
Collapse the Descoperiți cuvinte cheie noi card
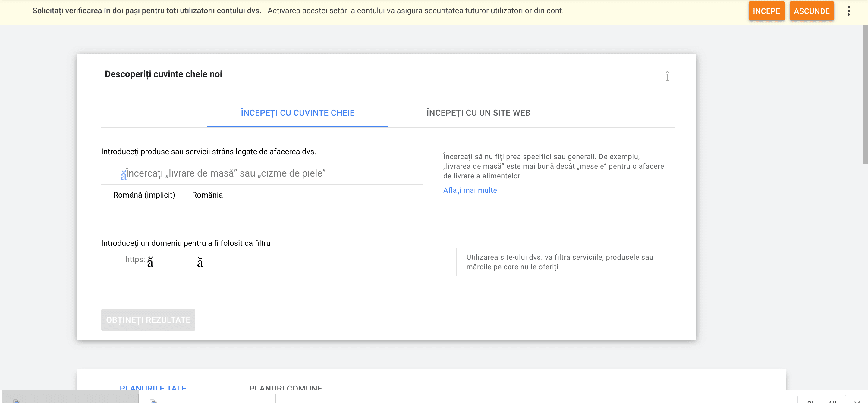click(x=667, y=76)
